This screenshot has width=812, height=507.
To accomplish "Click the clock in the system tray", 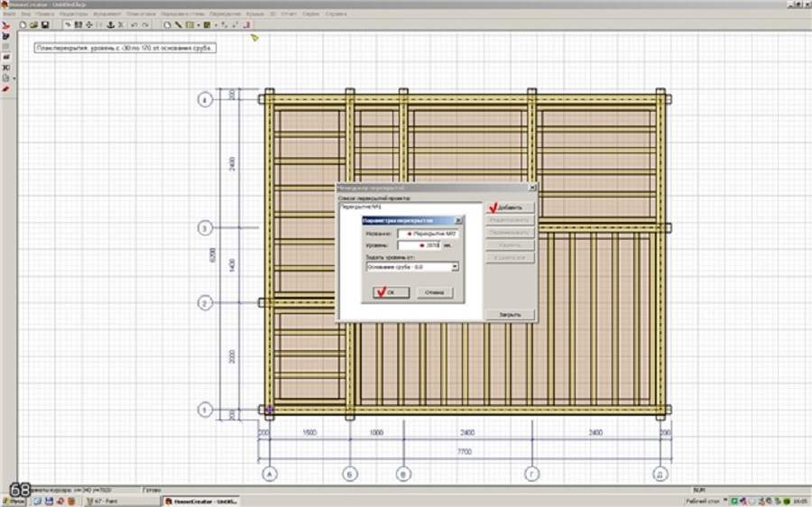I will pos(802,502).
